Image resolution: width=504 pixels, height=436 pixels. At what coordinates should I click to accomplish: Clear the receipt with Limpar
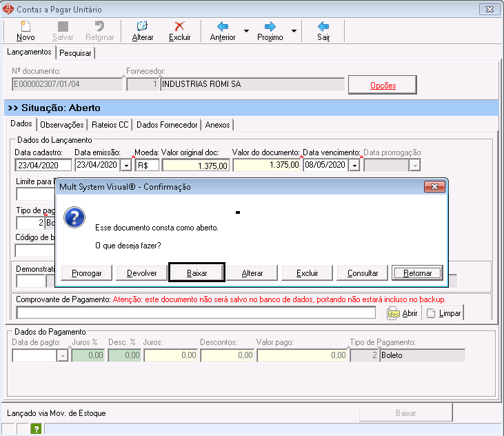click(x=443, y=313)
